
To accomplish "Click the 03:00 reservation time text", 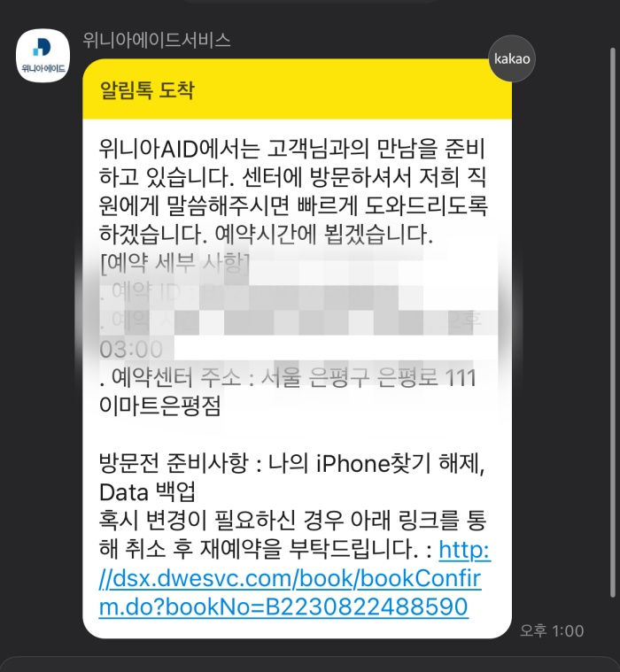I will (x=131, y=350).
